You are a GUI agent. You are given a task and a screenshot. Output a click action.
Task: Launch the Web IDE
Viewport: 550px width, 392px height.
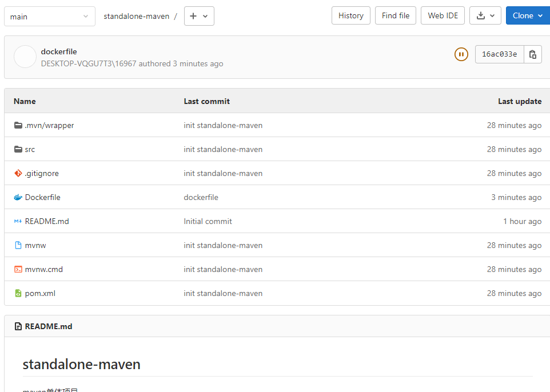(443, 16)
